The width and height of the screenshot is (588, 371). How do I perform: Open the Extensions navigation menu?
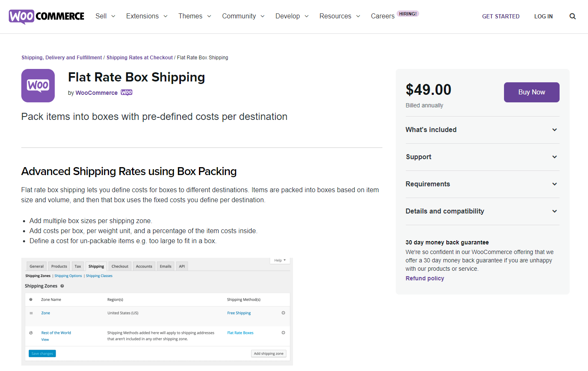coord(146,16)
